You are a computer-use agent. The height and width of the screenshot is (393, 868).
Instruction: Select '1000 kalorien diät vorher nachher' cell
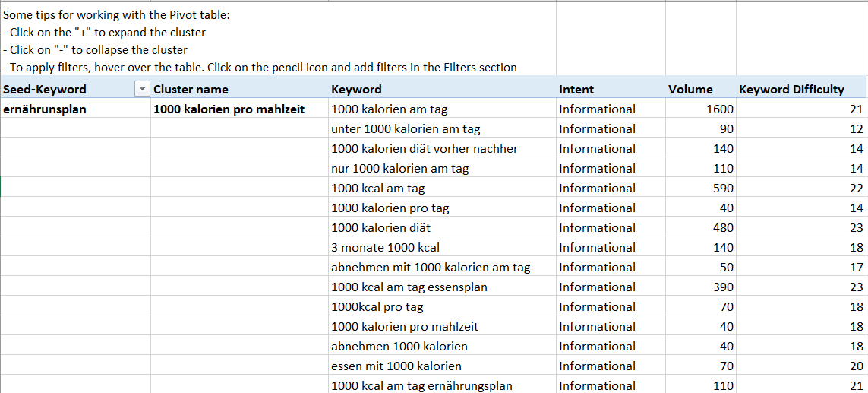pyautogui.click(x=442, y=148)
